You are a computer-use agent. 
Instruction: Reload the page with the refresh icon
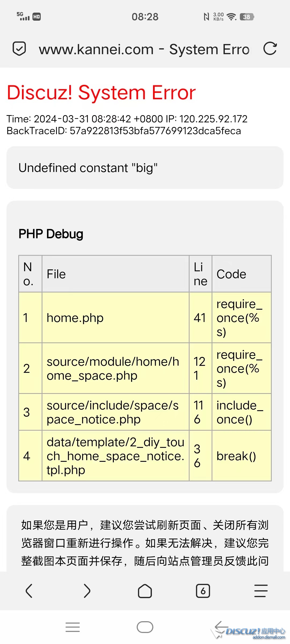pos(270,49)
